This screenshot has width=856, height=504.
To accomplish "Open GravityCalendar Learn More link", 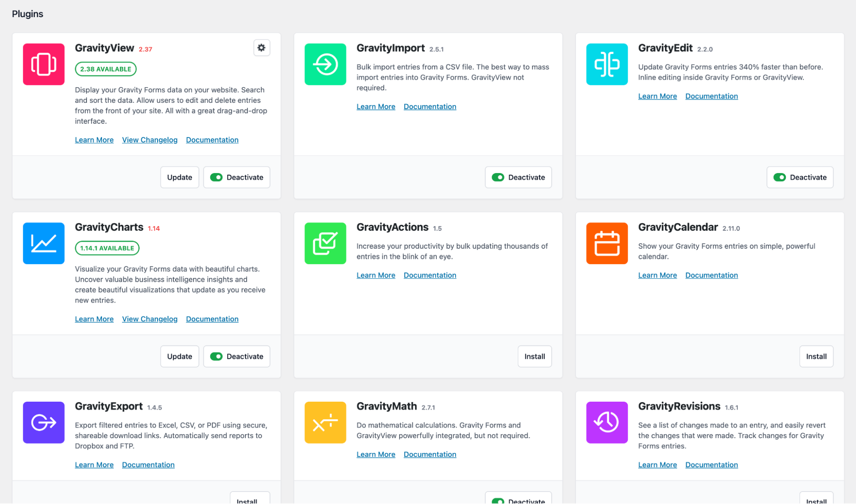I will (658, 275).
